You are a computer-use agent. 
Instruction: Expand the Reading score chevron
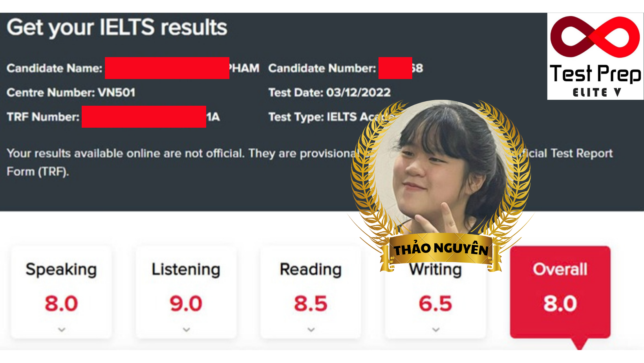tap(311, 330)
